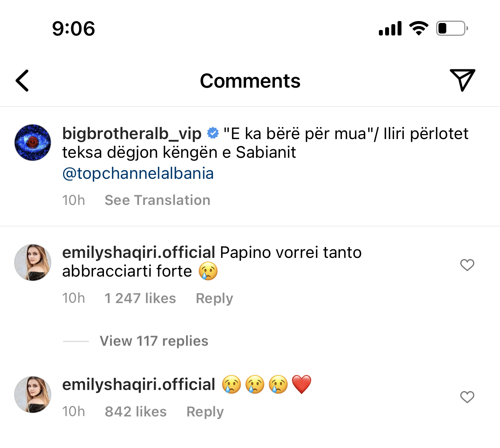The height and width of the screenshot is (448, 500).
Task: Open bigbrotheralb_vip profile picture
Action: (x=33, y=143)
